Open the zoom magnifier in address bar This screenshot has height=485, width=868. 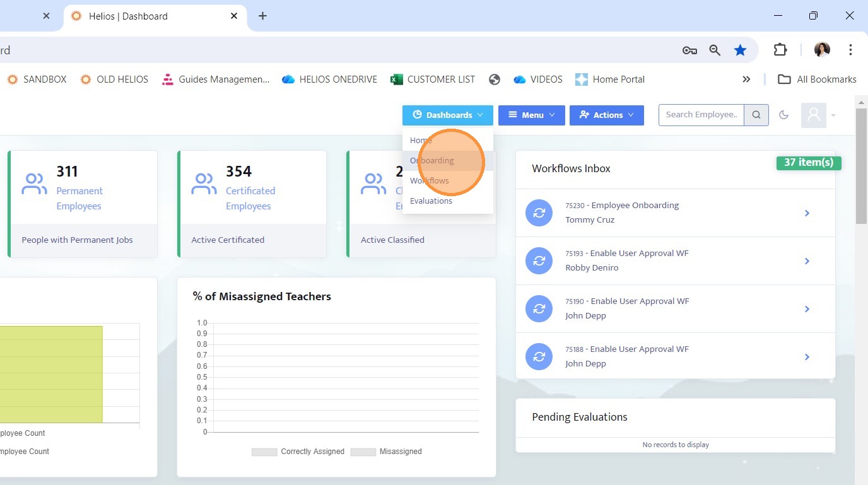tap(715, 50)
